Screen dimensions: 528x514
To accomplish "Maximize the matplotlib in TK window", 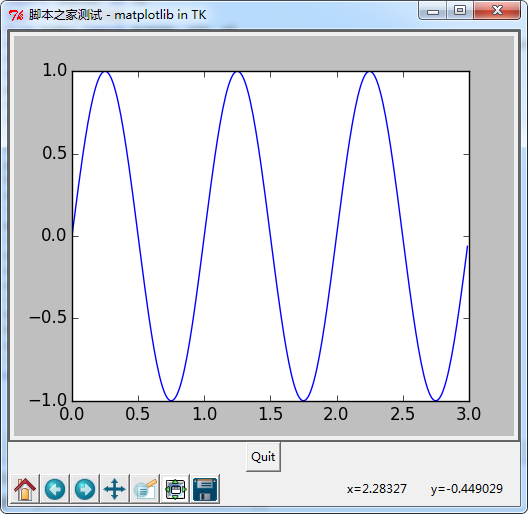I will coord(460,11).
